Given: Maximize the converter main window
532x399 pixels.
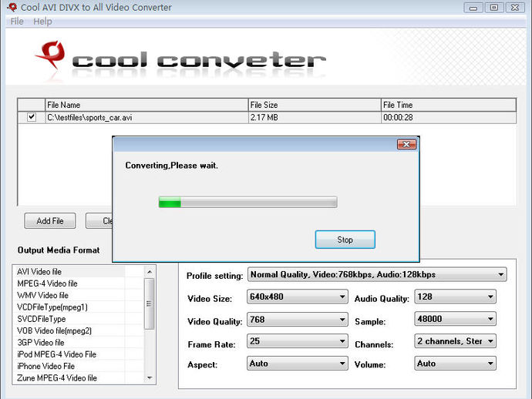Looking at the screenshot, I should [x=494, y=8].
